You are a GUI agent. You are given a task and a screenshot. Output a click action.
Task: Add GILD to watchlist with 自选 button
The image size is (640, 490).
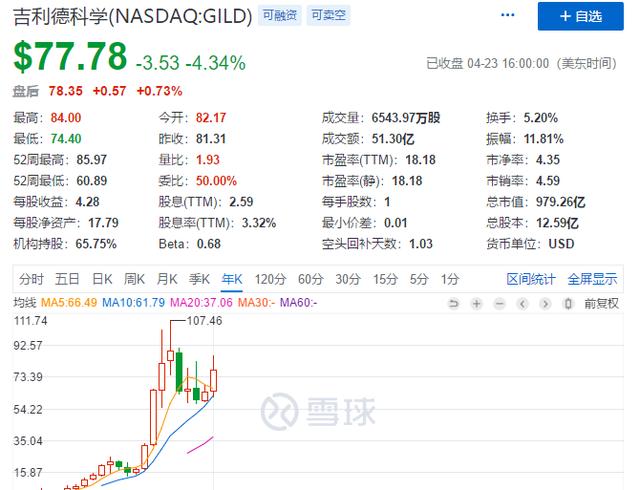(580, 16)
